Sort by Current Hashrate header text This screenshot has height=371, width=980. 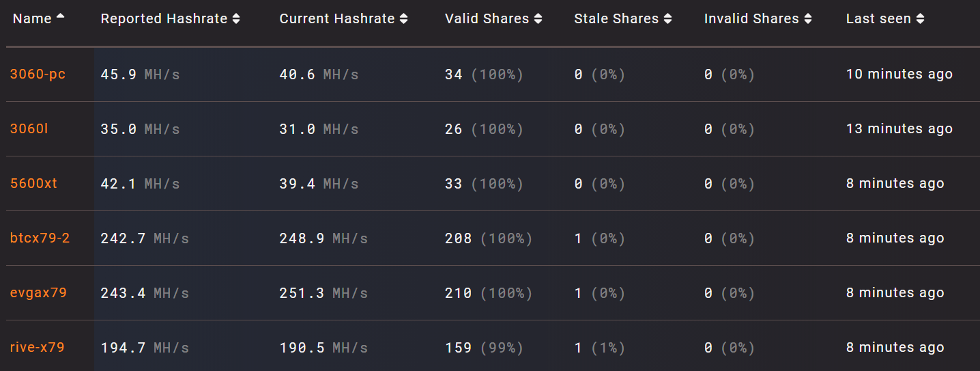coord(337,19)
